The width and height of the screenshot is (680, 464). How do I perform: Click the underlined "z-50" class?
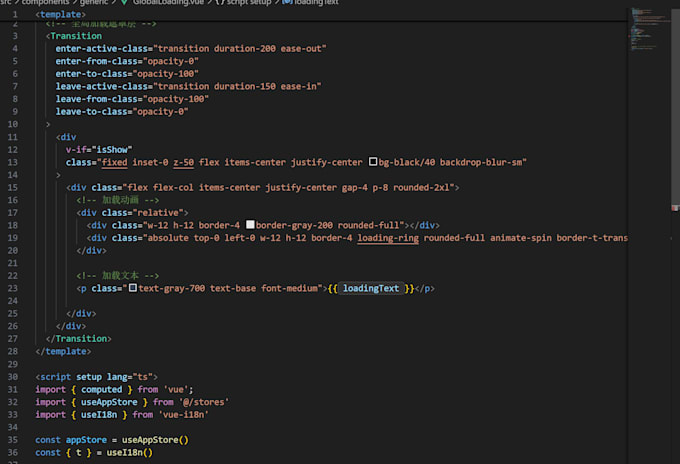pos(183,162)
